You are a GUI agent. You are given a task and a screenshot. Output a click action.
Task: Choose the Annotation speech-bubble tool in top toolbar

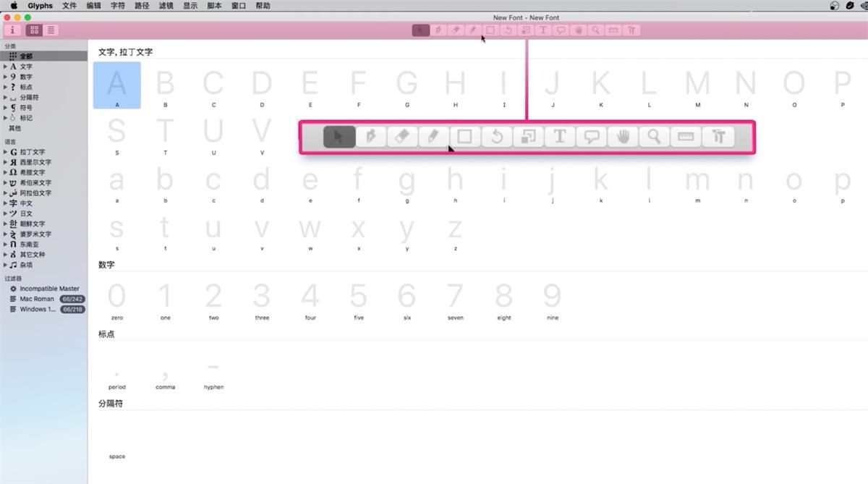point(561,30)
